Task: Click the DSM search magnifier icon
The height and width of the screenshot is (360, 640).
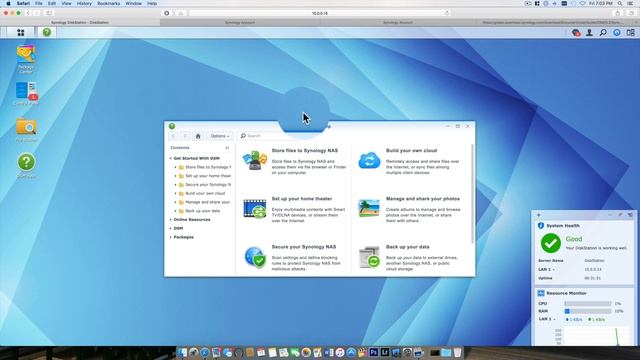Action: [x=603, y=33]
